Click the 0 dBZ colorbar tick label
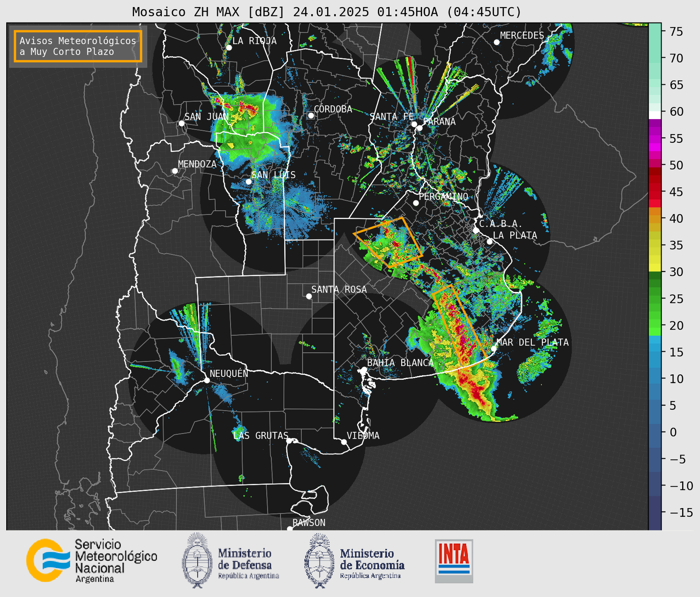 pos(673,433)
